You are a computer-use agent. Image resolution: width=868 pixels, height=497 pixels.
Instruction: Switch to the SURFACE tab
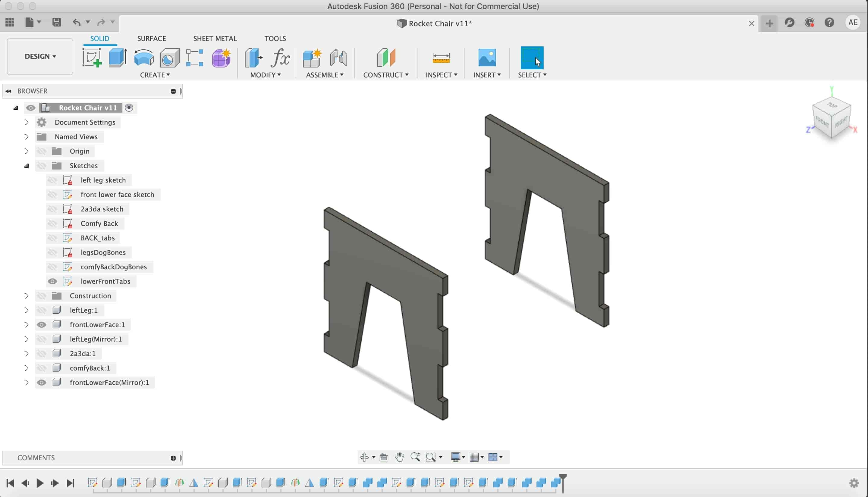(x=152, y=39)
